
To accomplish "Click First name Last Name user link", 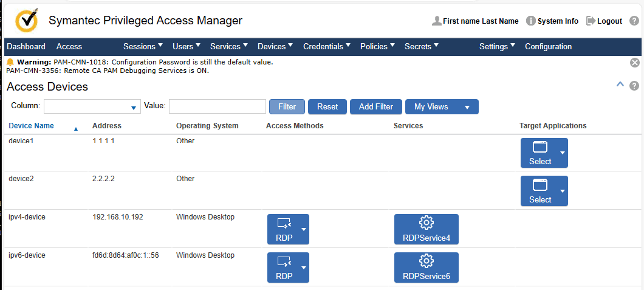I will (481, 21).
